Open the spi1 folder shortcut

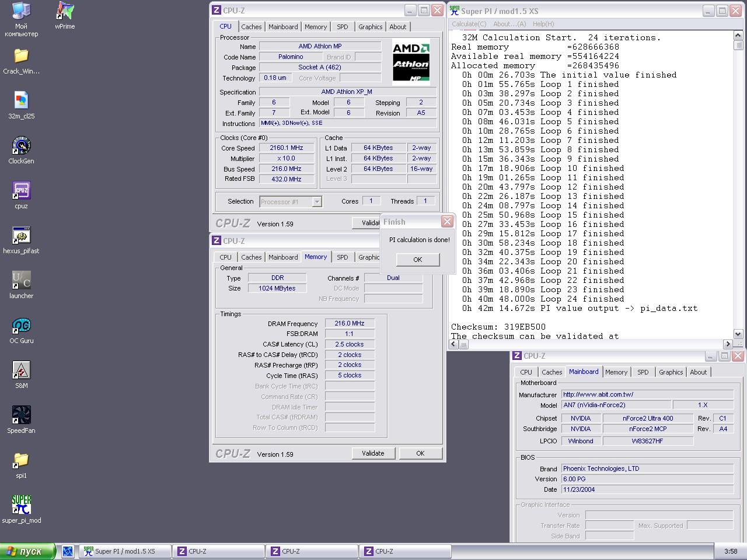coord(21,465)
